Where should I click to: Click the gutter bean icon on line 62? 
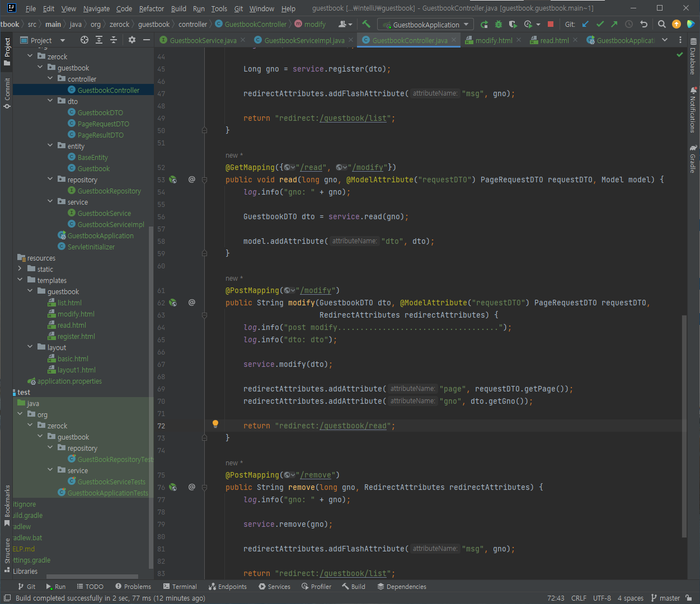pyautogui.click(x=173, y=303)
